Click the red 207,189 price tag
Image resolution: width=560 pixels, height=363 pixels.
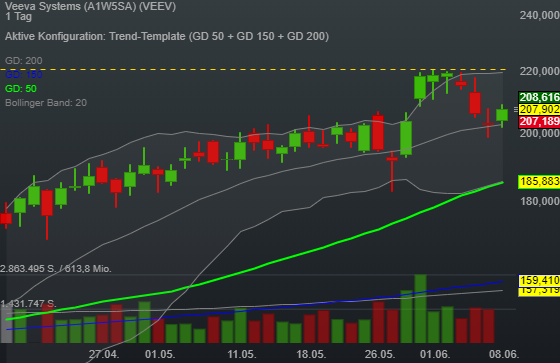(x=539, y=121)
